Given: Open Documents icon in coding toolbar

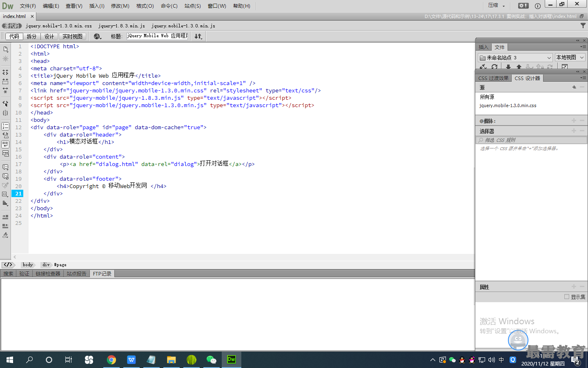Looking at the screenshot, I should coord(5,49).
